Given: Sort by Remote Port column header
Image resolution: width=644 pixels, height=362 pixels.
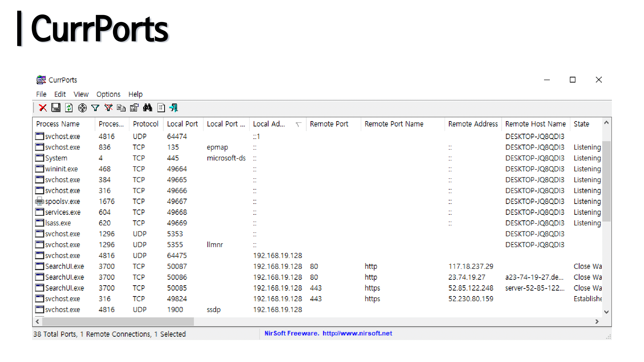Looking at the screenshot, I should (334, 124).
